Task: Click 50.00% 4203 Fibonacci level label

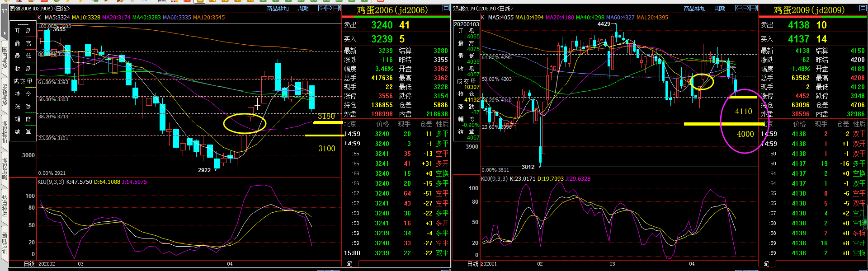Action: pyautogui.click(x=496, y=79)
